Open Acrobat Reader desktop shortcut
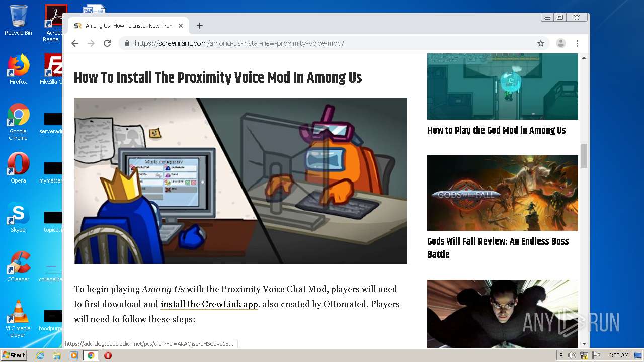 click(x=53, y=23)
